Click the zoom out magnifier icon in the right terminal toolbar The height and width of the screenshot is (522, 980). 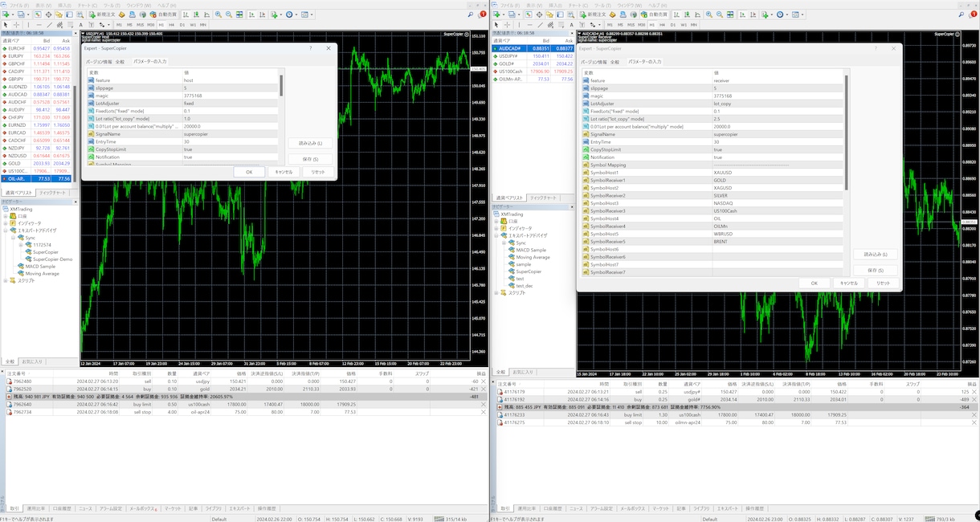[720, 14]
